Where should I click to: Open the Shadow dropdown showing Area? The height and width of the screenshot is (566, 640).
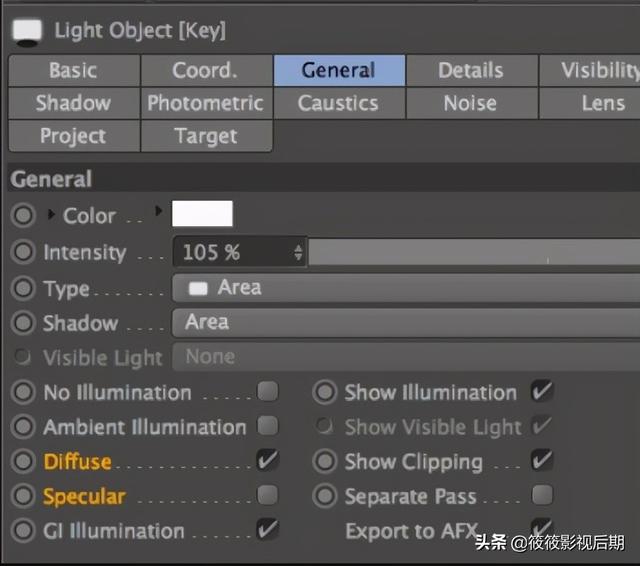click(407, 323)
